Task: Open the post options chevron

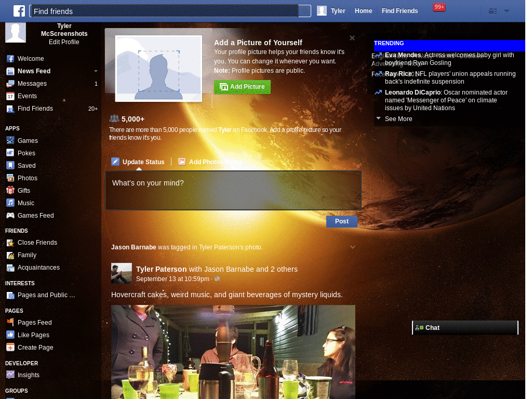Action: coord(353,247)
